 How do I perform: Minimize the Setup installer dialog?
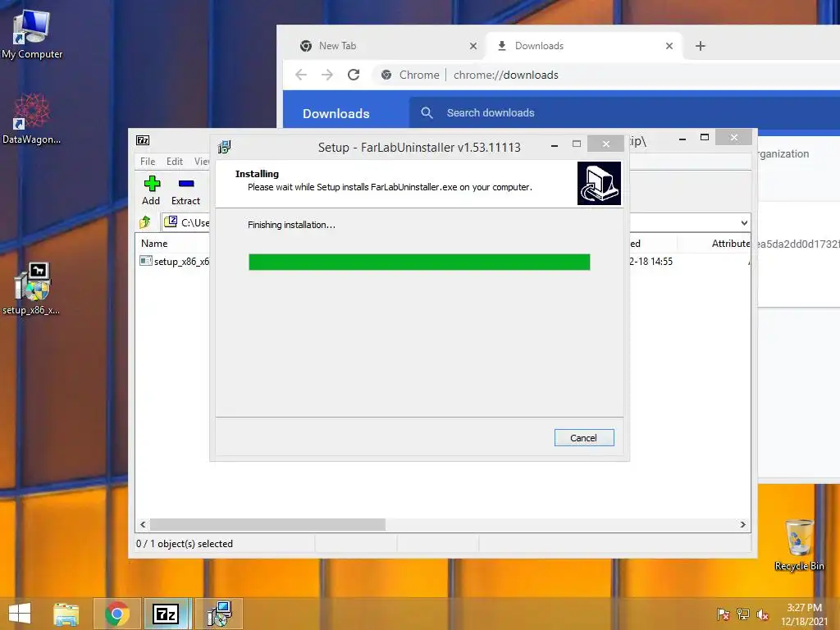(x=555, y=145)
